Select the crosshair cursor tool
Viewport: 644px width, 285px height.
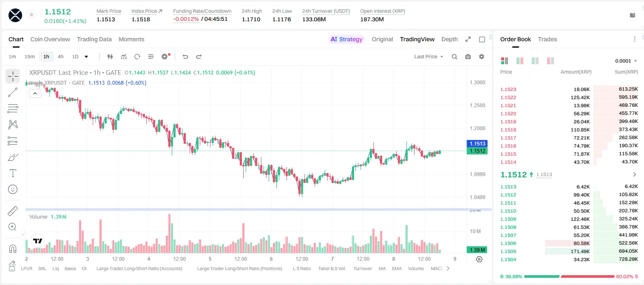pyautogui.click(x=13, y=76)
